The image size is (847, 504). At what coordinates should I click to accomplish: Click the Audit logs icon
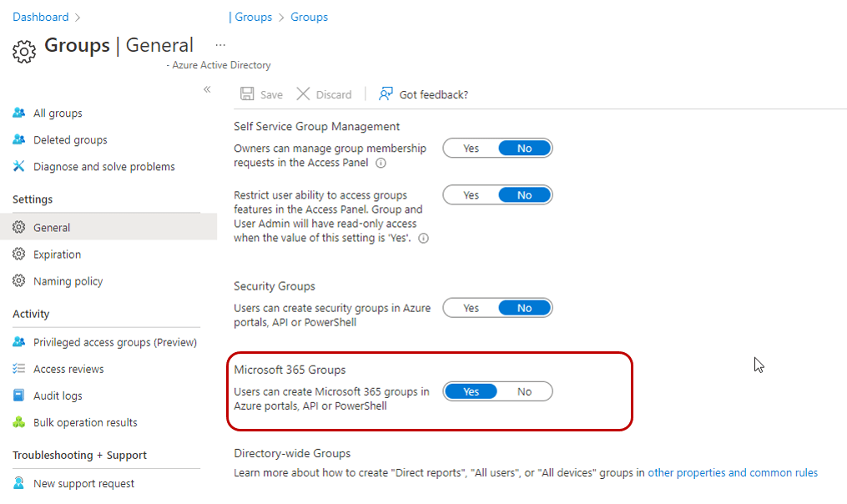coord(19,396)
